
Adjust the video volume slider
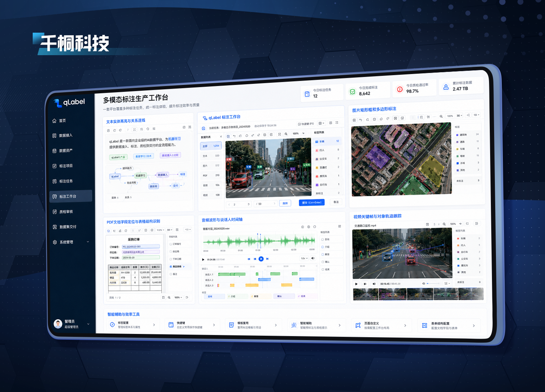click(x=433, y=283)
